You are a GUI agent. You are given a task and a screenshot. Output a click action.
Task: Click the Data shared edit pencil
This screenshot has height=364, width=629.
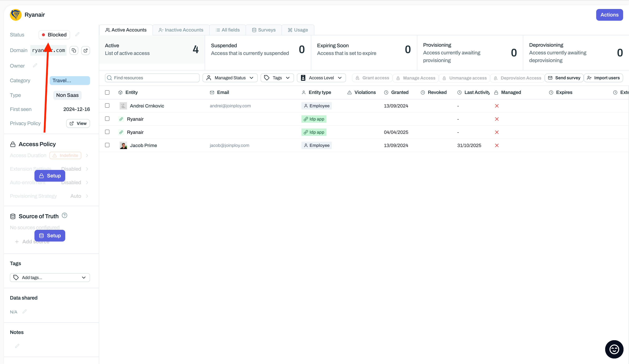(x=24, y=311)
